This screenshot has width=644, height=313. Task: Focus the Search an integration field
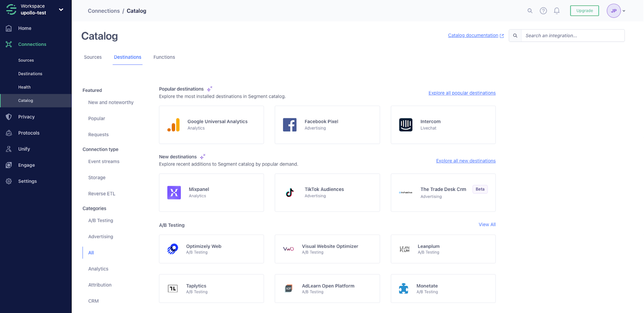coord(573,35)
